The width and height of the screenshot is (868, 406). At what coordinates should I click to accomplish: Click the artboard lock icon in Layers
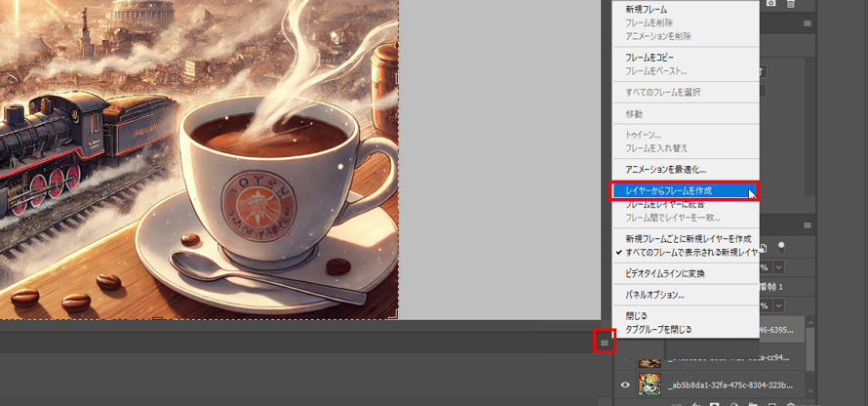(764, 248)
